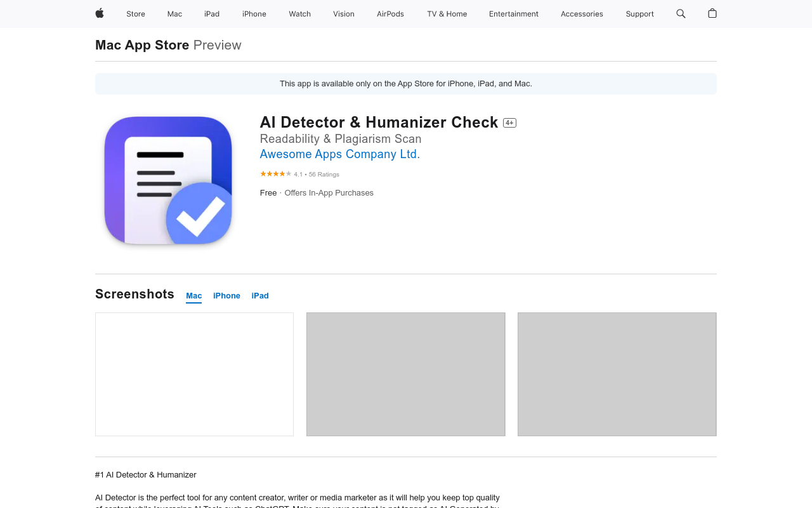Click the 4+ age rating badge

click(x=509, y=123)
